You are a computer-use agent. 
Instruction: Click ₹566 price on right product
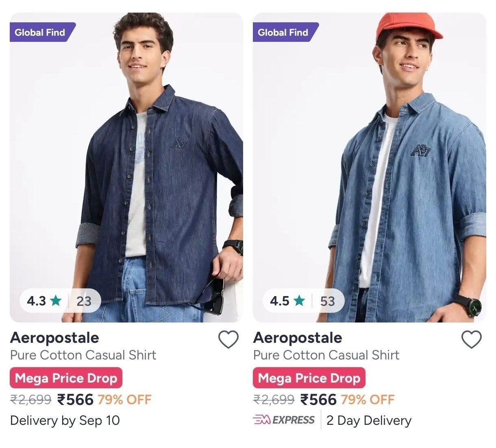pos(318,399)
